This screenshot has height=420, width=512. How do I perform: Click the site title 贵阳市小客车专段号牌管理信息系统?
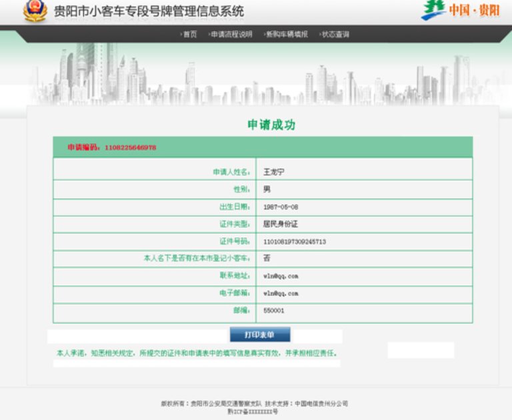pyautogui.click(x=149, y=11)
